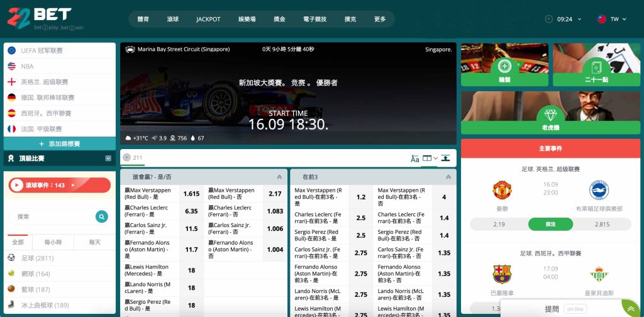Select Verstappen 否 odds 2.17
Screen dimensions: 644x317
coord(275,194)
